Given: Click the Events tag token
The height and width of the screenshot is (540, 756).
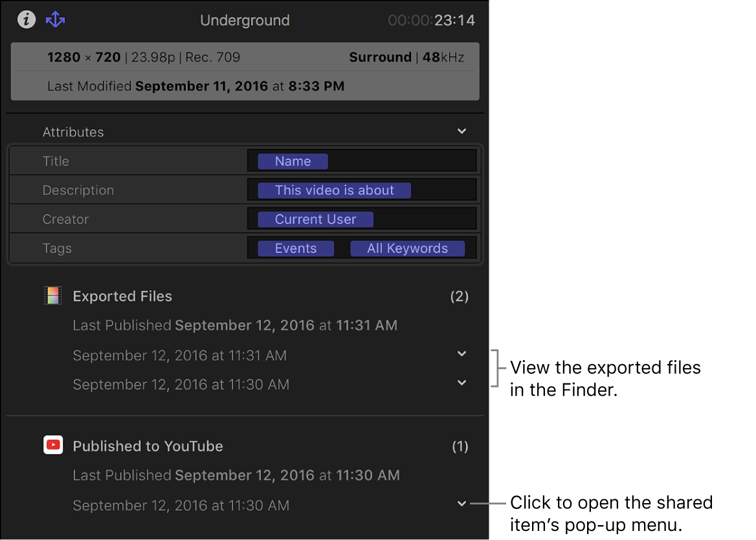Looking at the screenshot, I should 296,248.
